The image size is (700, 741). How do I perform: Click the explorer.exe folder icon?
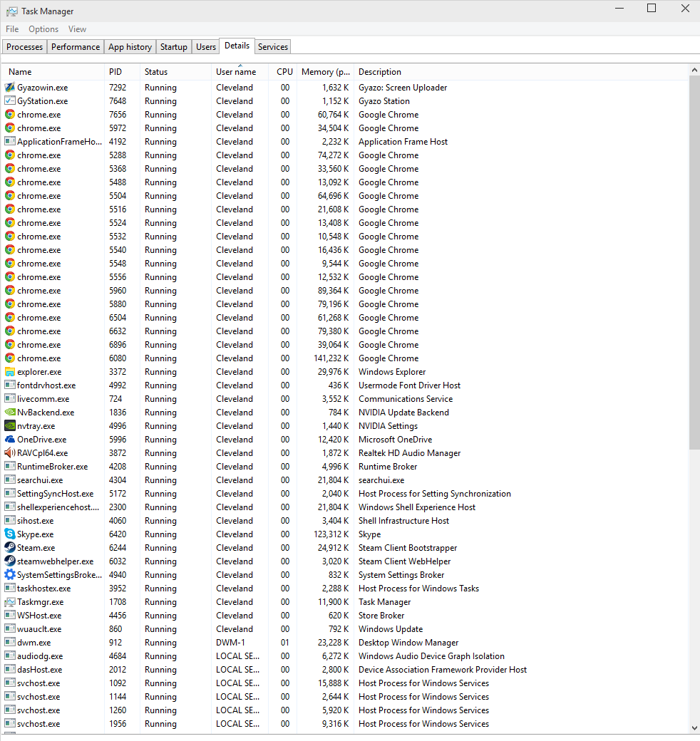10,372
